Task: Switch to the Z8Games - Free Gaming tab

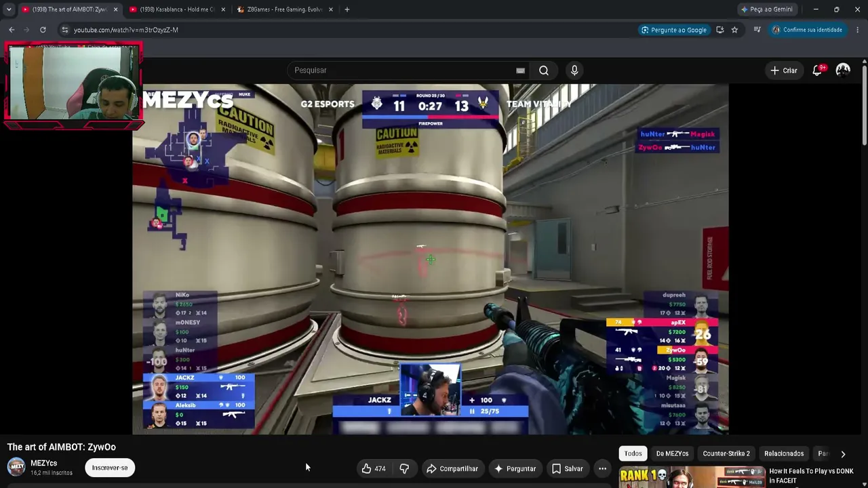Action: coord(285,9)
